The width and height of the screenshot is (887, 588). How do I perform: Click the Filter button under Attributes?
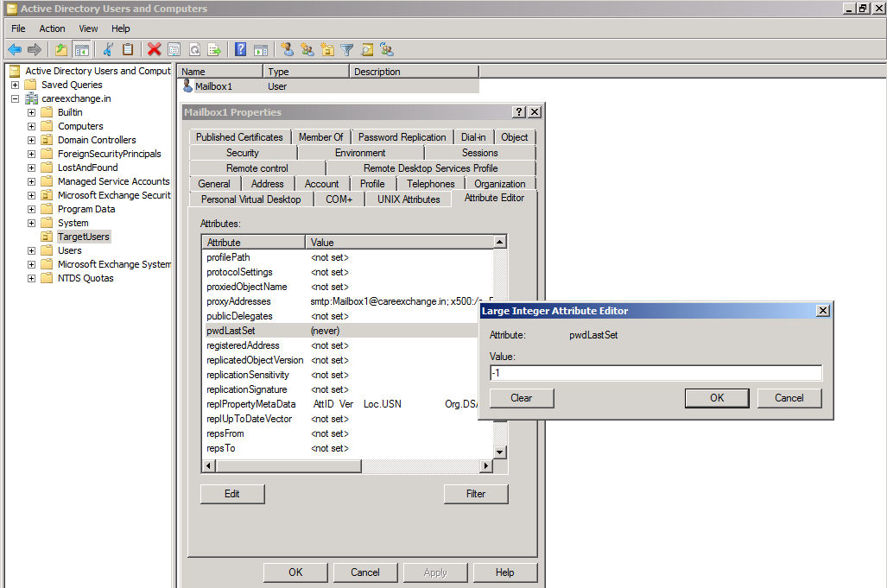476,494
